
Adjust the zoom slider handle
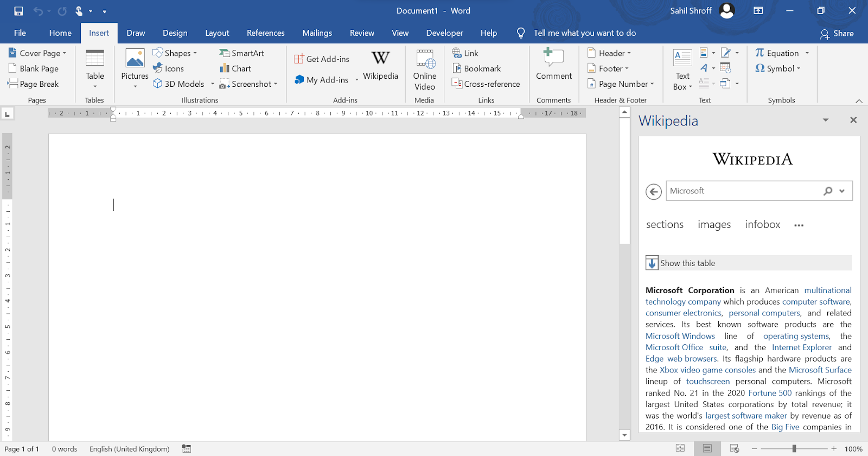click(x=794, y=448)
